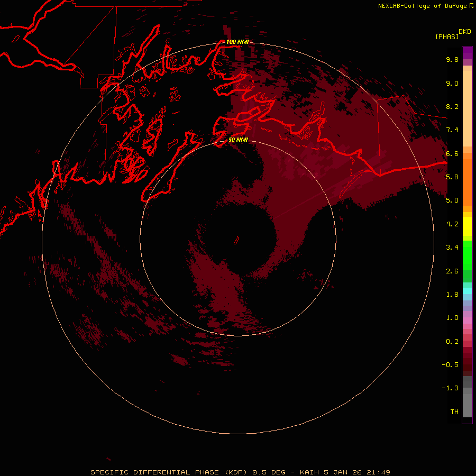This screenshot has height=476, width=476.
Task: Click the 9.8 value on the color scale
Action: (x=452, y=59)
